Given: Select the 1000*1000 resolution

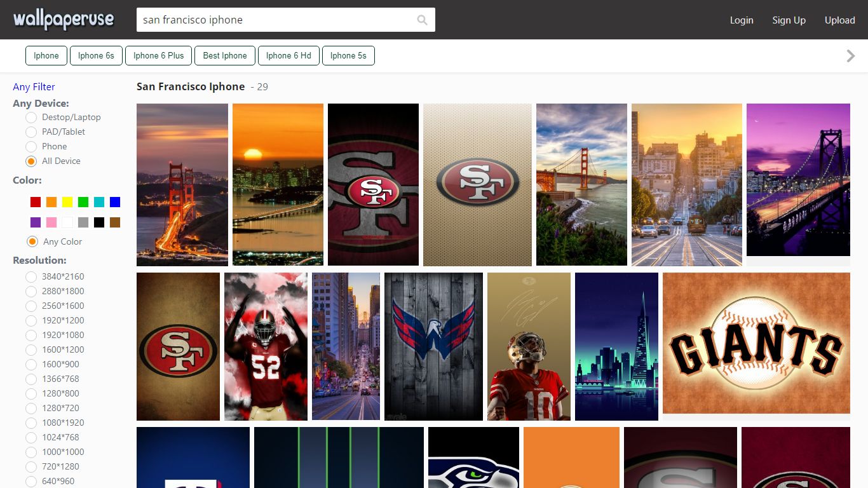Looking at the screenshot, I should 31,452.
